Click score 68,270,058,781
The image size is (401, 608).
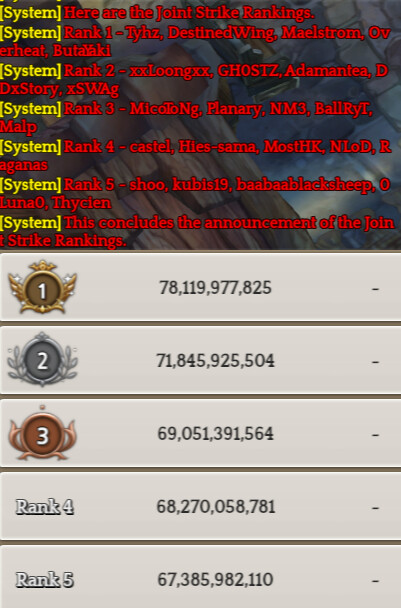(216, 506)
